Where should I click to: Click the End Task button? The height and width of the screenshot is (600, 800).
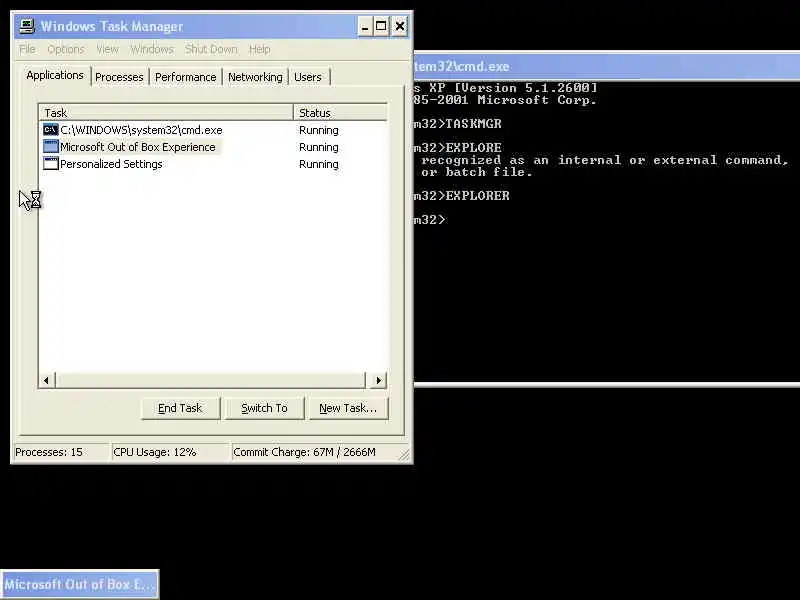[x=180, y=408]
